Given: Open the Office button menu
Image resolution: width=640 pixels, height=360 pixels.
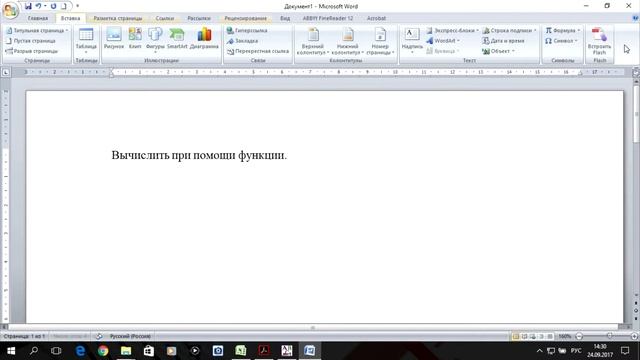Looking at the screenshot, I should click(x=10, y=10).
